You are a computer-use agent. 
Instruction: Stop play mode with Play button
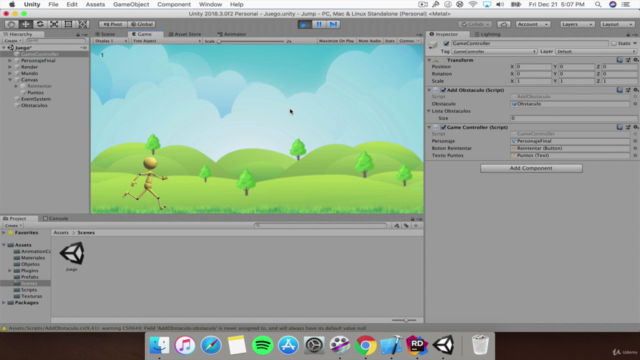tap(304, 24)
